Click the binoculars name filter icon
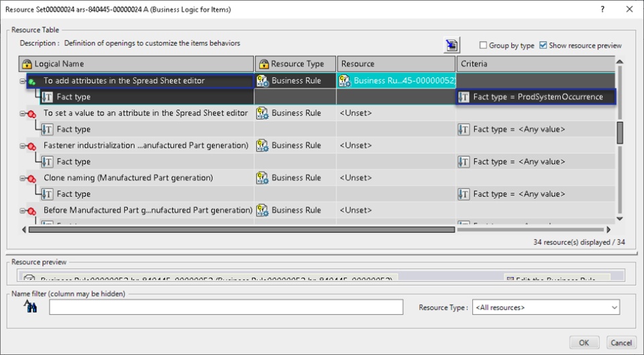The width and height of the screenshot is (644, 355). tap(30, 307)
